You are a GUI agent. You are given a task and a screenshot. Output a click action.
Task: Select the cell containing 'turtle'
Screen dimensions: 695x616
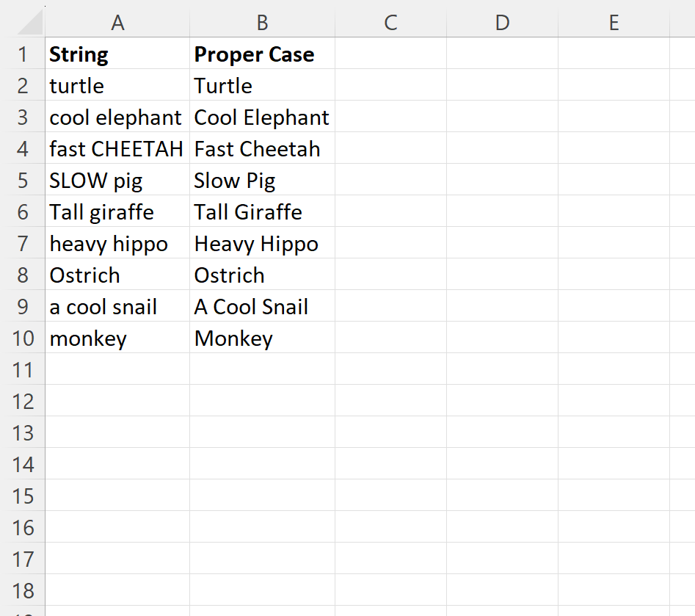117,85
